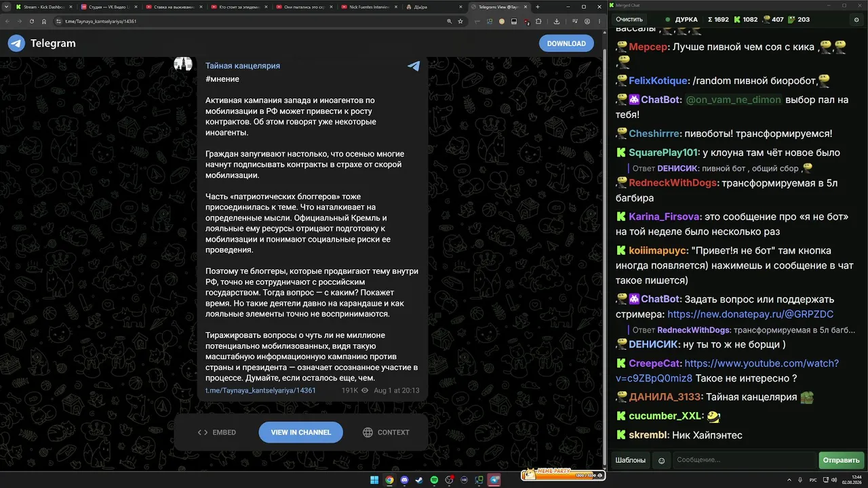Switch to the Кто стоит за эпидемией tab
Screen dimensions: 868x488
click(241, 7)
